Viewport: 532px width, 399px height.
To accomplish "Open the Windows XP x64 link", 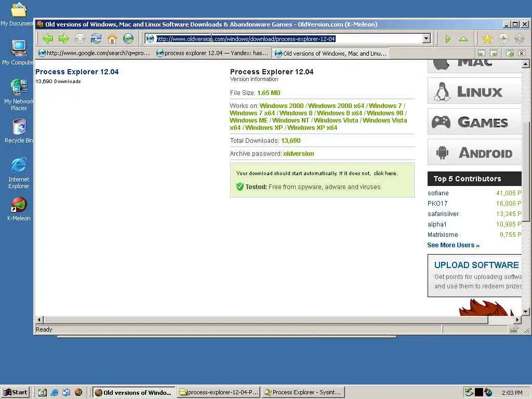I will (x=312, y=128).
